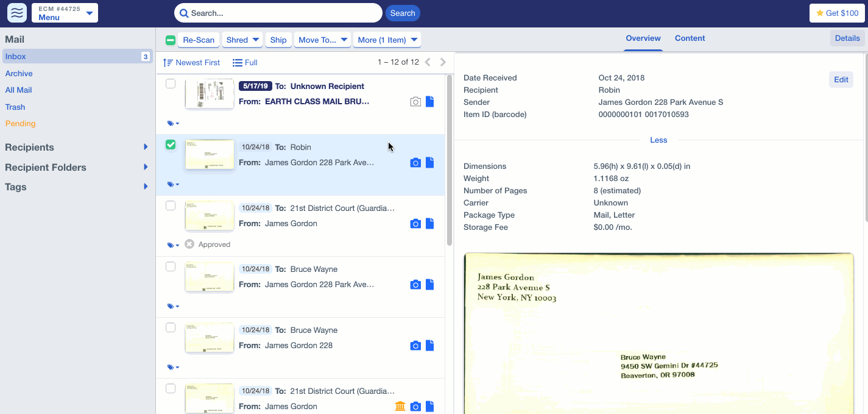Change list view using the Full button
868x414 pixels.
pyautogui.click(x=245, y=63)
